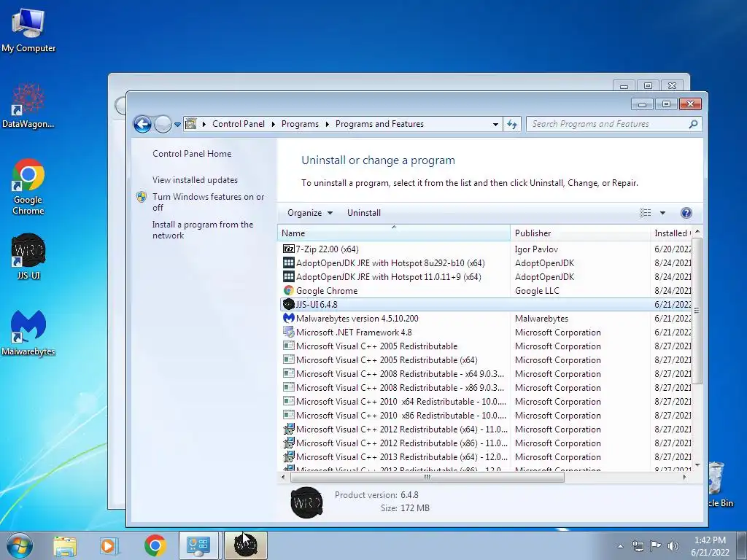Open the Help icon
Image resolution: width=747 pixels, height=560 pixels.
[686, 213]
